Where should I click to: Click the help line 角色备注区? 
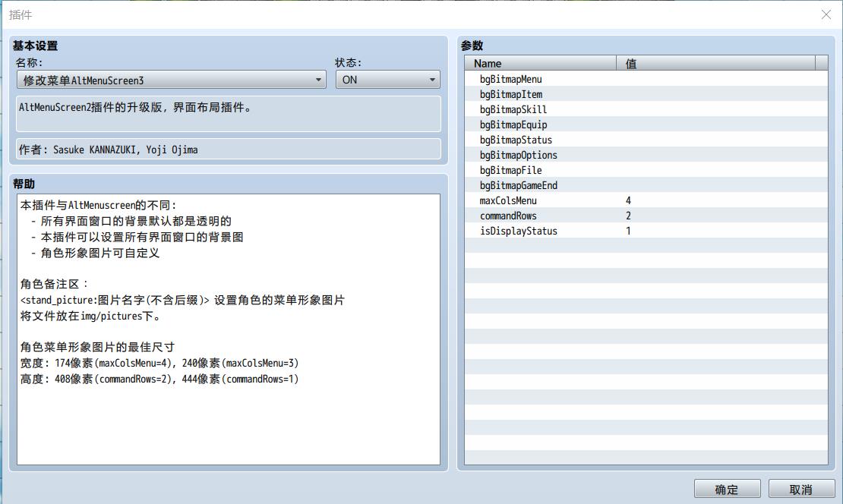click(54, 284)
